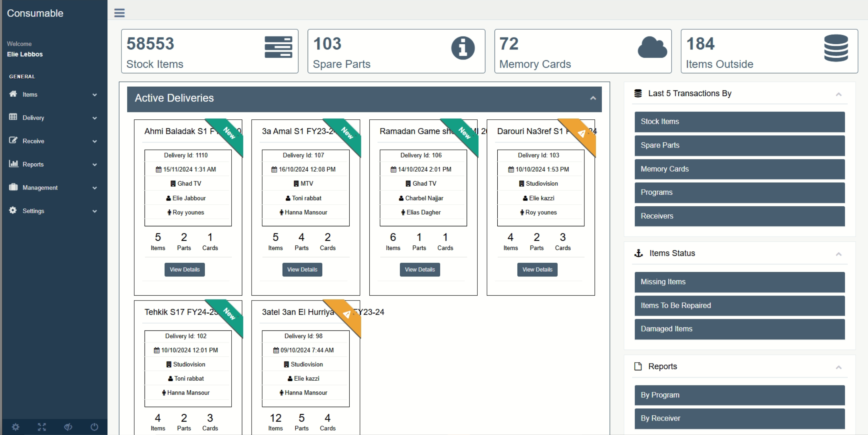Click the power logout icon in sidebar footer
Image resolution: width=868 pixels, height=435 pixels.
94,427
